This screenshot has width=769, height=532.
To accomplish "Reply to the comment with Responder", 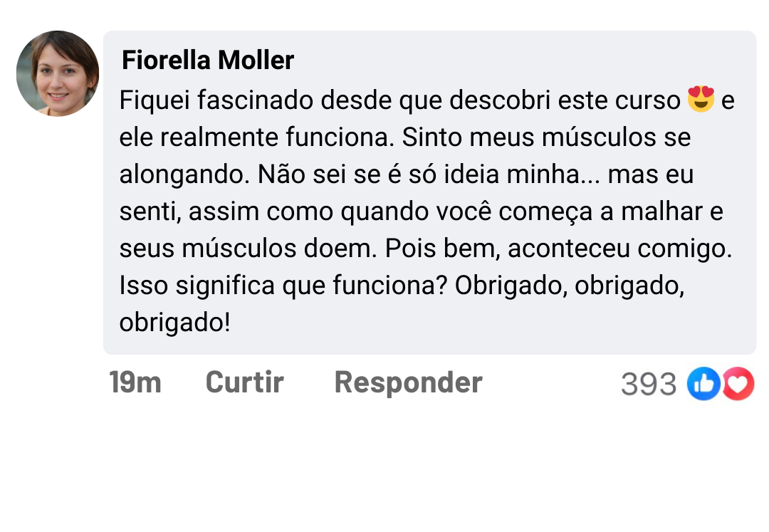I will coord(408,382).
